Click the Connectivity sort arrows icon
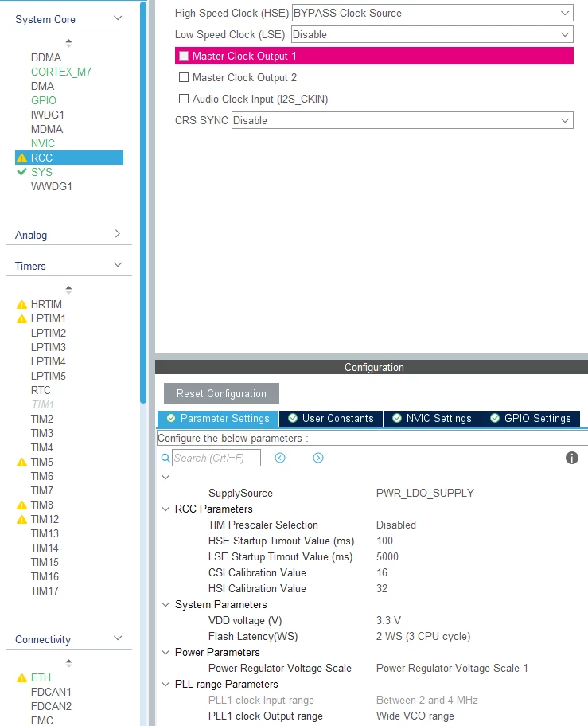 point(68,663)
